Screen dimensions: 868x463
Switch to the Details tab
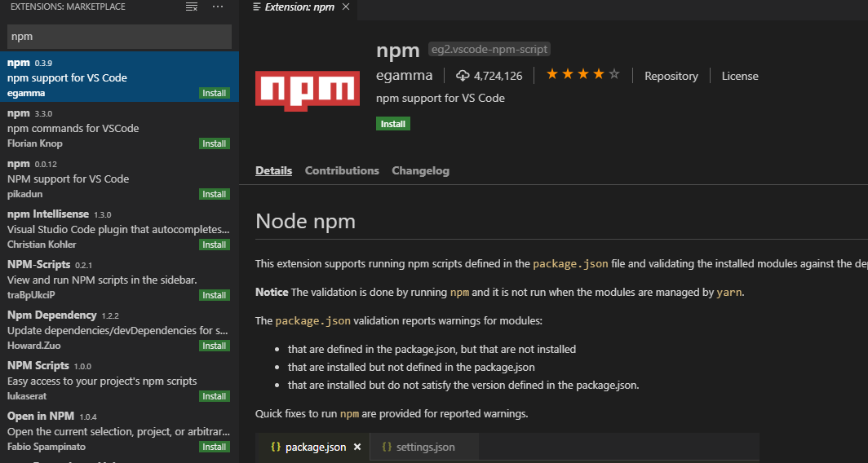click(x=273, y=170)
